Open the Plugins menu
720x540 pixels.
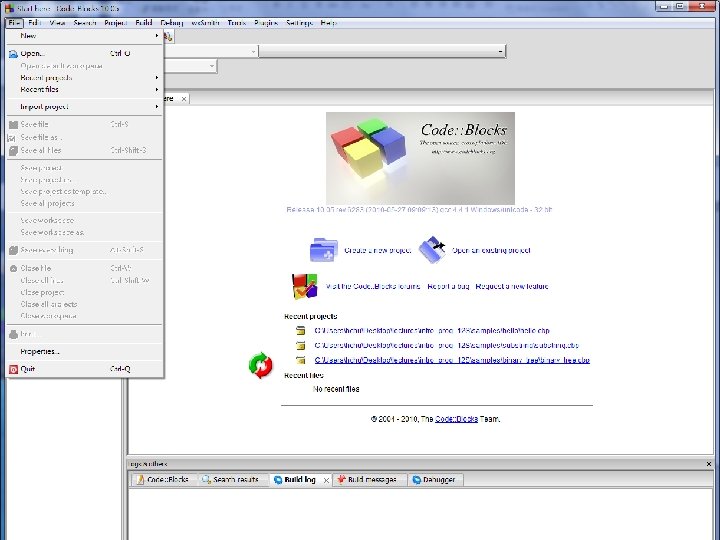[x=266, y=22]
